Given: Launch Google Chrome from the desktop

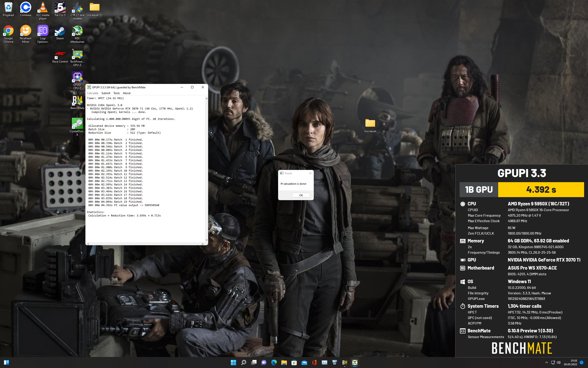Looking at the screenshot, I should pos(8,34).
